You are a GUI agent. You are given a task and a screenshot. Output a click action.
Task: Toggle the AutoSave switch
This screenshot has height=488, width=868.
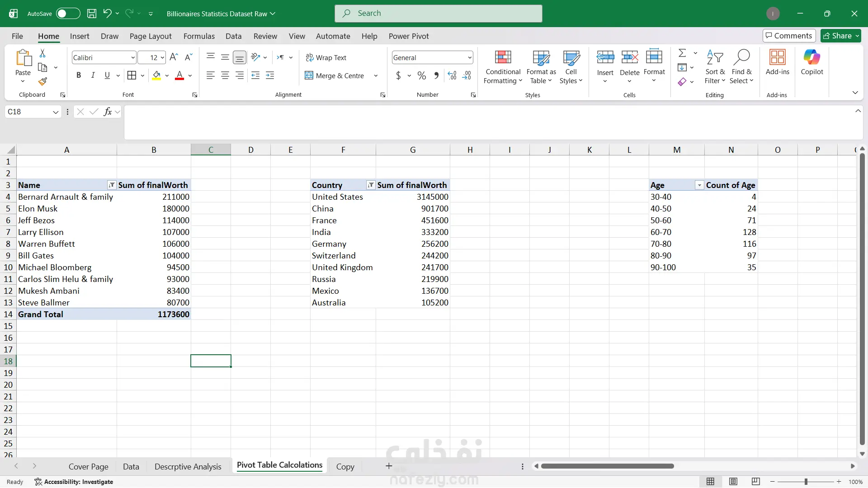coord(68,14)
